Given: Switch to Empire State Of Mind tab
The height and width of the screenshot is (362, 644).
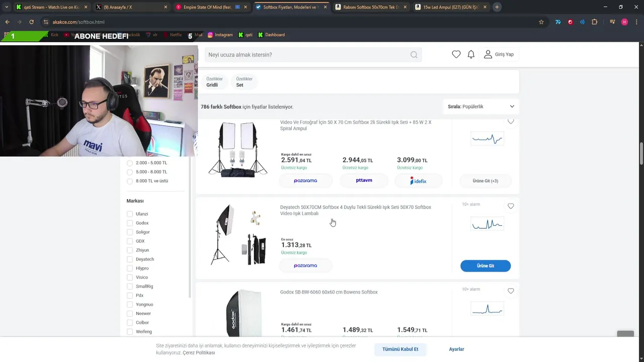Looking at the screenshot, I should (211, 7).
